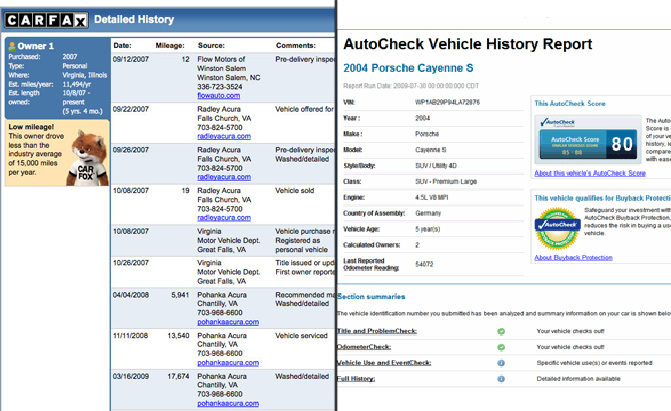
Task: Open radleyacura.com link in Vehicle sold row
Action: pos(224,217)
